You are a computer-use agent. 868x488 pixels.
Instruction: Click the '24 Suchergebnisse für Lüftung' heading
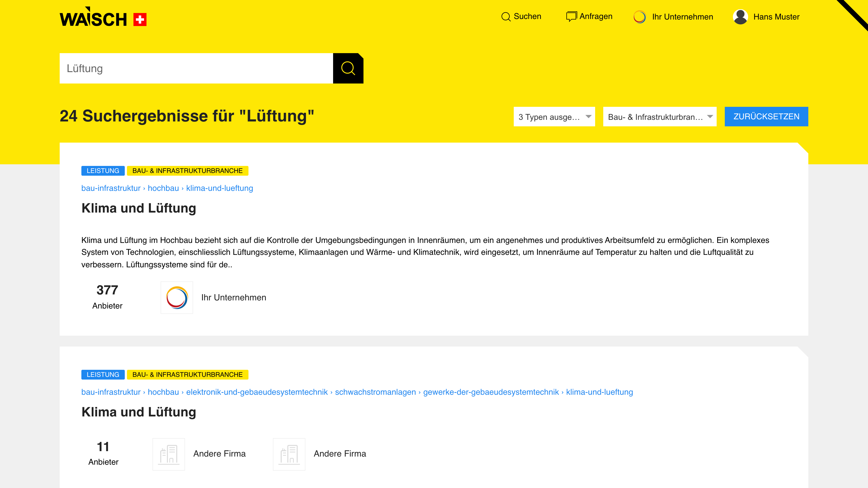point(187,116)
